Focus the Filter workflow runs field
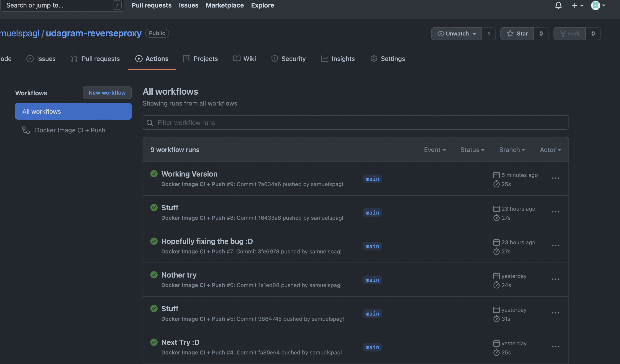The height and width of the screenshot is (364, 620). [356, 123]
